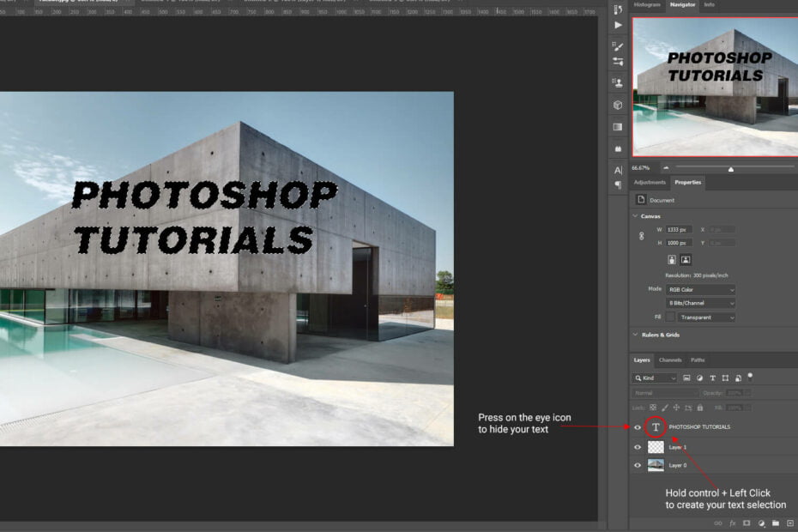Click the link layers chain icon
798x532 pixels.
pyautogui.click(x=716, y=523)
